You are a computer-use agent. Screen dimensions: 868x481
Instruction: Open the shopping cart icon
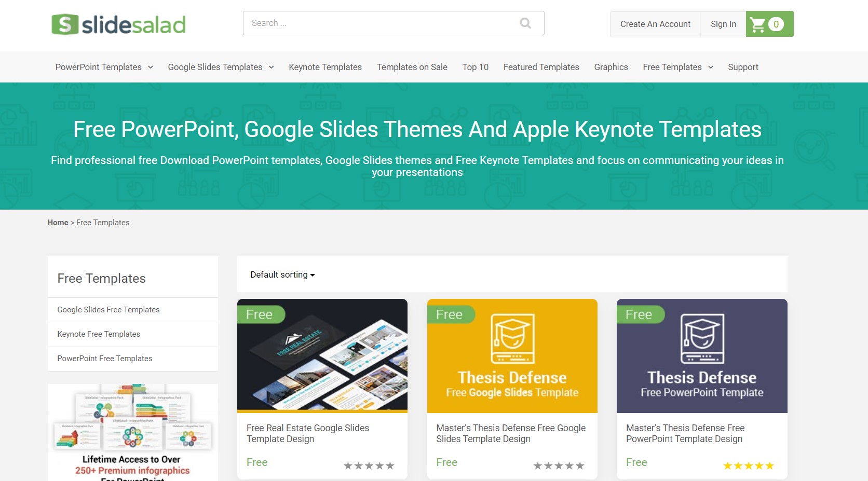tap(758, 24)
